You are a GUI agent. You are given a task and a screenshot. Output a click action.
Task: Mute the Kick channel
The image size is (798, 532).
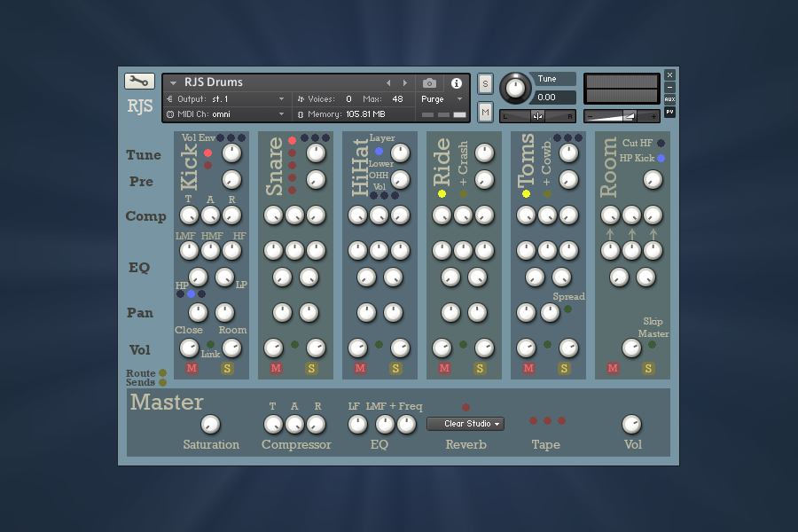(192, 368)
